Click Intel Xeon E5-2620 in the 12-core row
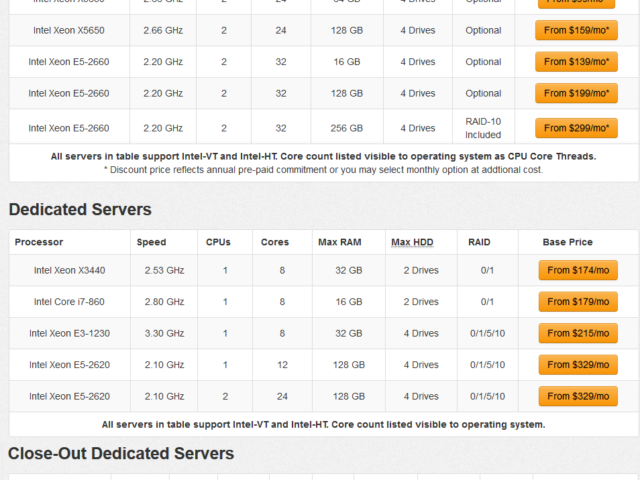The width and height of the screenshot is (640, 480). (x=69, y=364)
